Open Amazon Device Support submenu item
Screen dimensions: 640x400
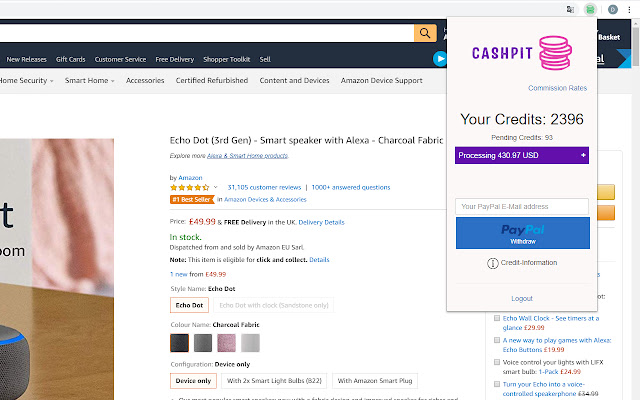pyautogui.click(x=382, y=80)
